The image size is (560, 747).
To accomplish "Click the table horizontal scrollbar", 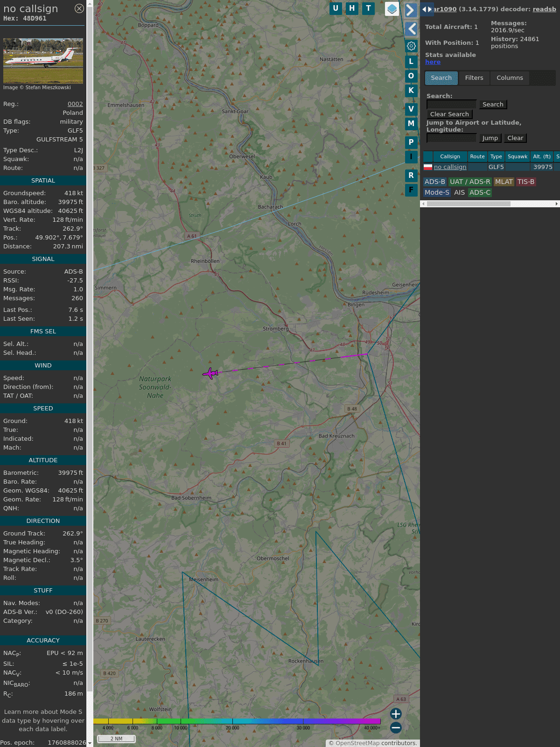I will pyautogui.click(x=469, y=204).
